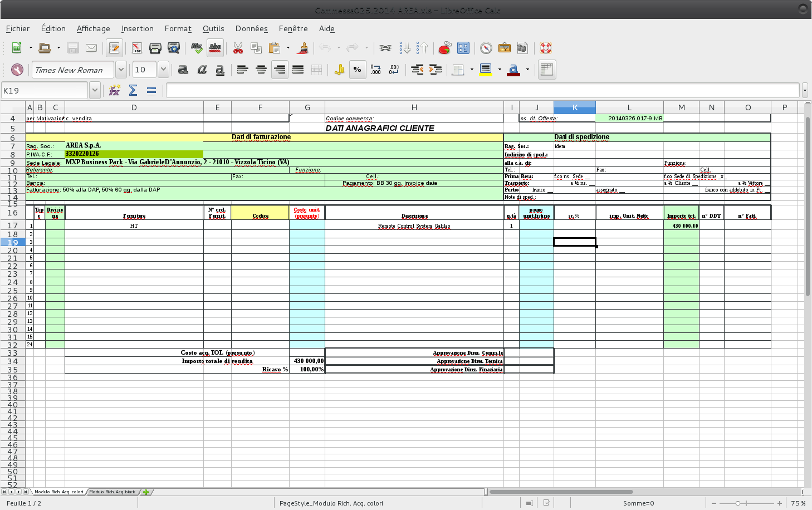Switch to Modulo Rich. Acq. black sheet tab

click(112, 492)
